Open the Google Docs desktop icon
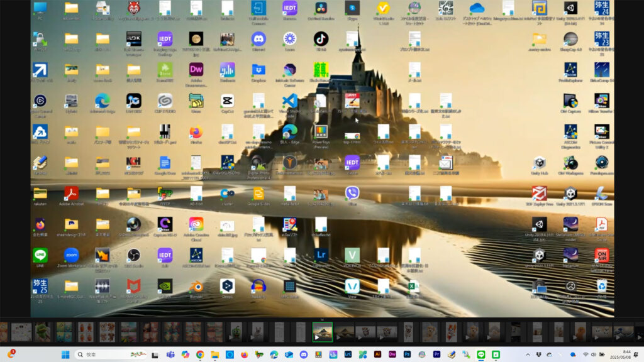This screenshot has height=362, width=644. (x=165, y=163)
